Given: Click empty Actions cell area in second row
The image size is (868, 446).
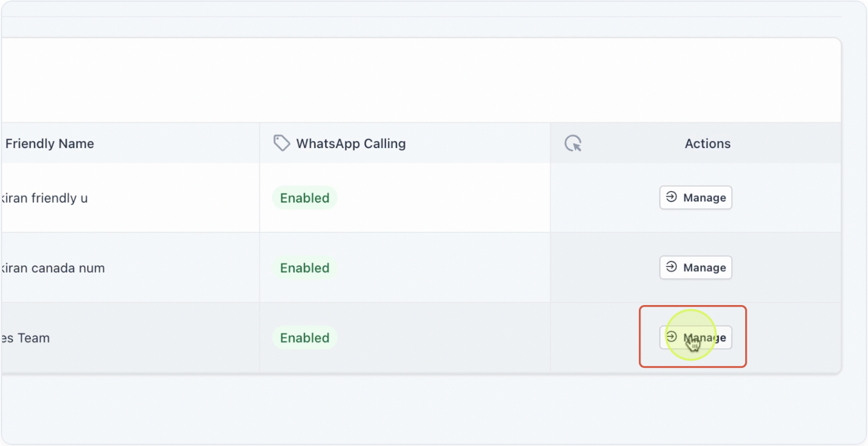Looking at the screenshot, I should click(606, 268).
